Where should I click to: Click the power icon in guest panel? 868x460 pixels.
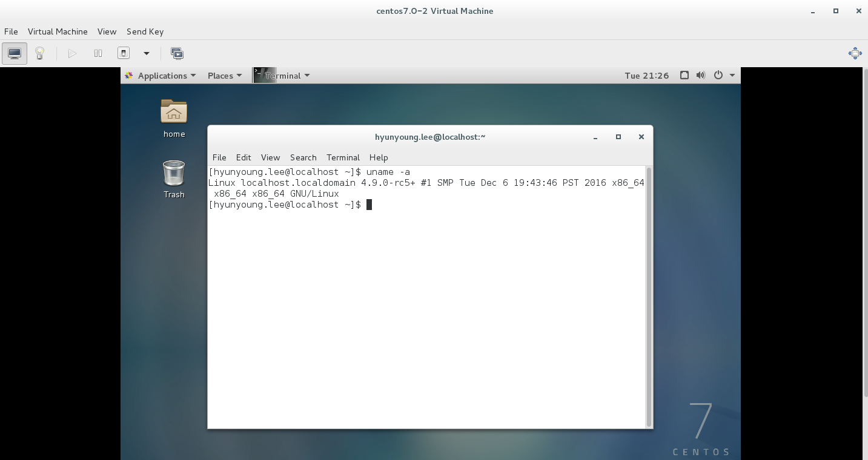coord(718,76)
